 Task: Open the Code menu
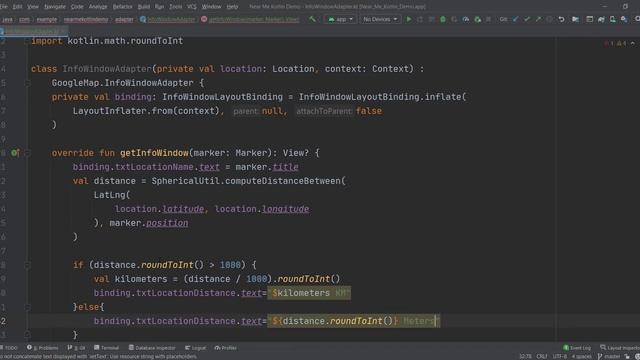pyautogui.click(x=77, y=7)
